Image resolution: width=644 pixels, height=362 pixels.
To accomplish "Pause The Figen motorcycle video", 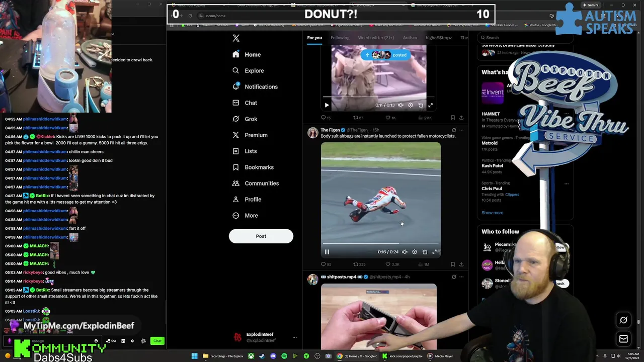I will pos(327,252).
